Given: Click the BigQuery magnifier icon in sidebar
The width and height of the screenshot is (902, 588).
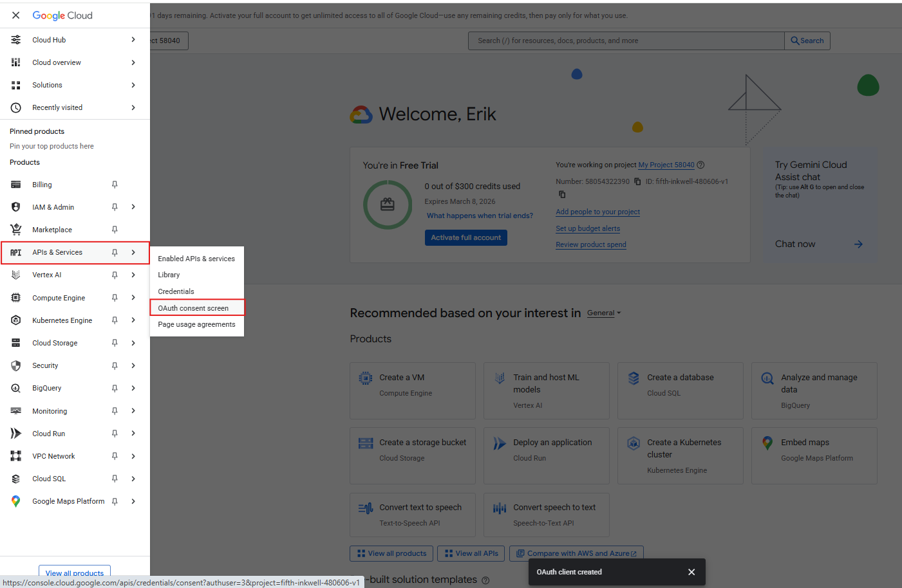Looking at the screenshot, I should pos(15,388).
